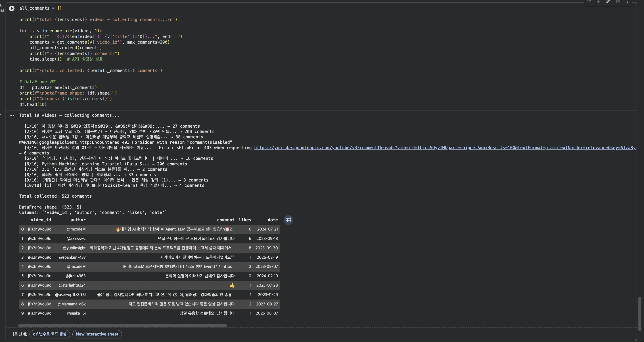Move the cell down

coord(598,2)
